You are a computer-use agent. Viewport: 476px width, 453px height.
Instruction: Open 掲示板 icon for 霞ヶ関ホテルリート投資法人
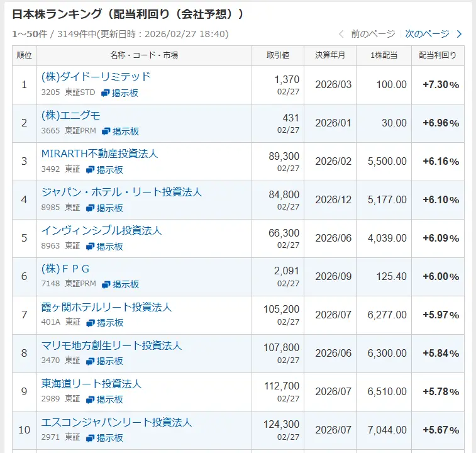click(x=91, y=323)
